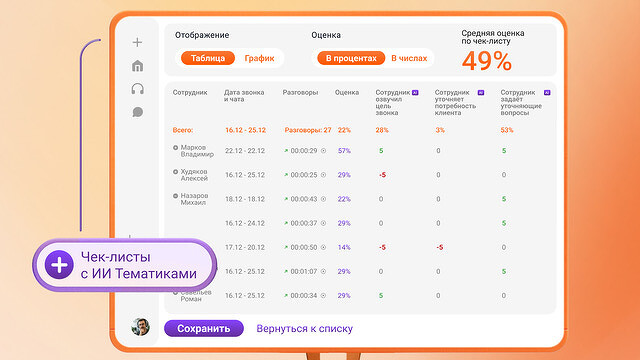Open the home icon in the sidebar
This screenshot has width=640, height=360.
[x=138, y=66]
